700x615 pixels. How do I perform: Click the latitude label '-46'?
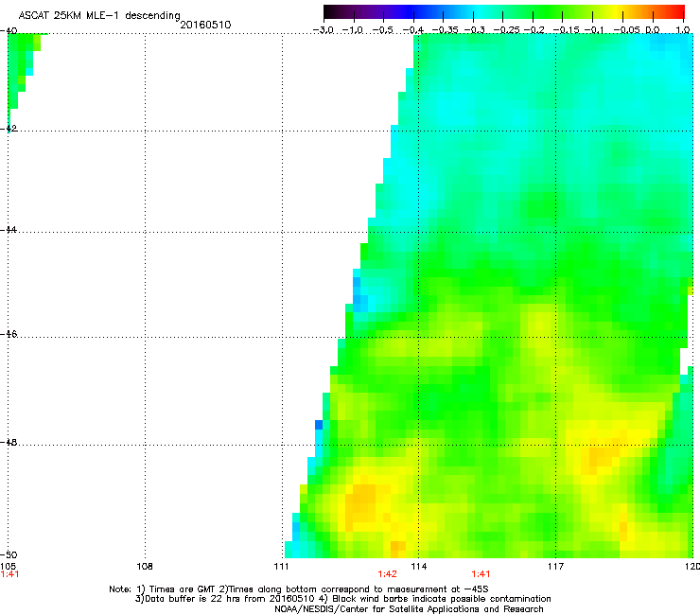[x=9, y=334]
